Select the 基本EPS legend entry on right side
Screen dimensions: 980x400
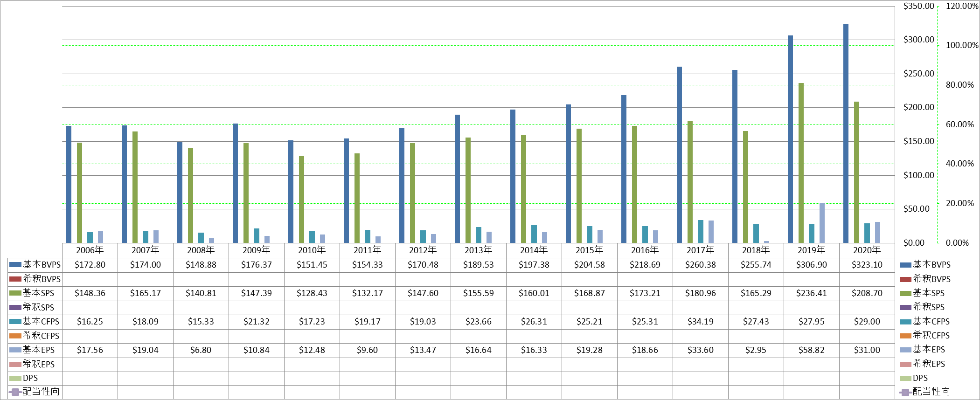[x=923, y=350]
